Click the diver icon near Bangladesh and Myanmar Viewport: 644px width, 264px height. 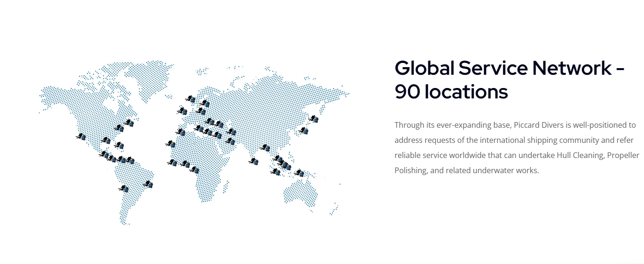[x=266, y=148]
